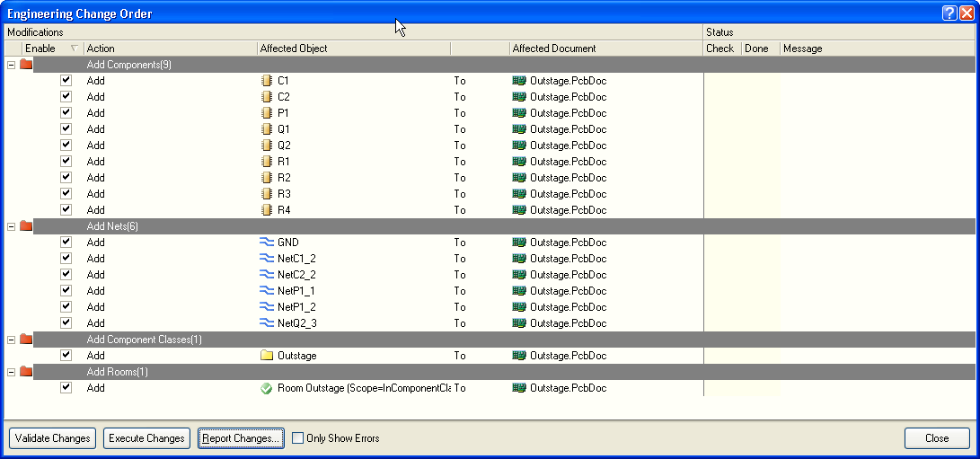The width and height of the screenshot is (980, 459).
Task: Collapse the Add Rooms(1) group
Action: pos(11,372)
